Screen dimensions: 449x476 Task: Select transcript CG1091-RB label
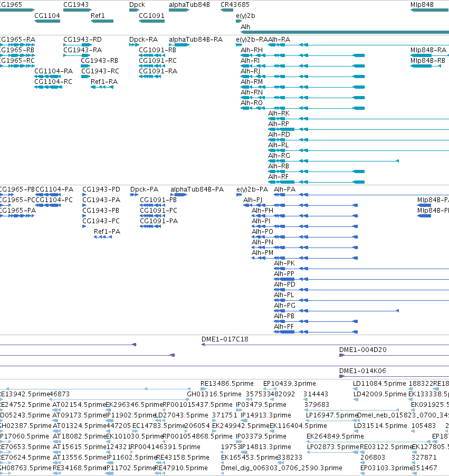click(157, 50)
